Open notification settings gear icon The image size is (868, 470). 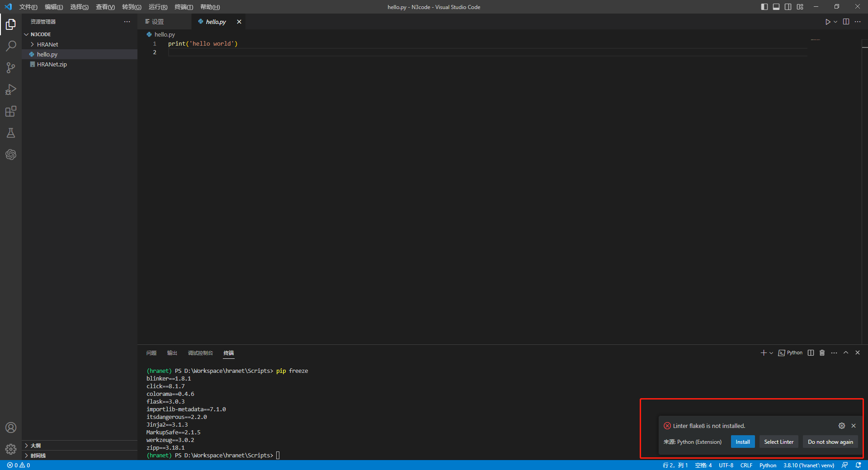coord(842,426)
